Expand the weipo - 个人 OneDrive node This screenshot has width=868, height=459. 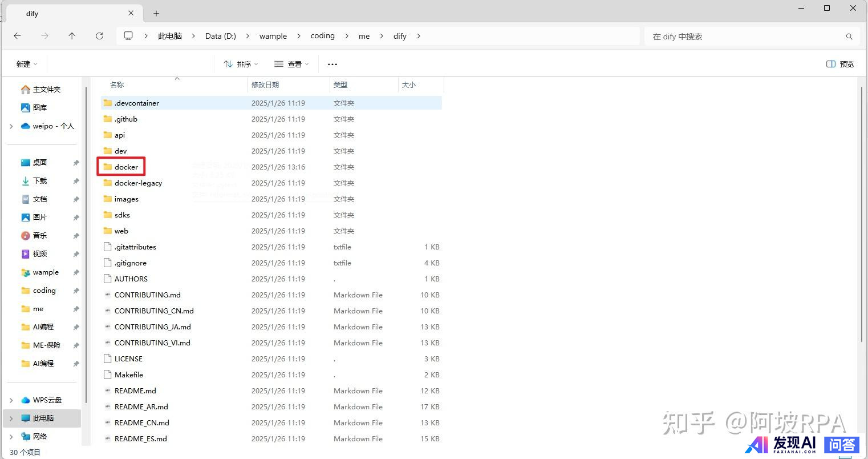click(x=11, y=126)
